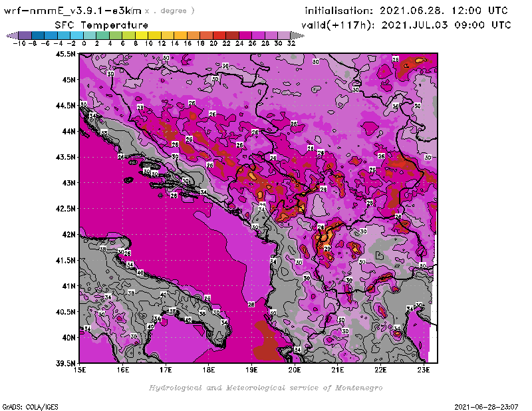Viewport: 532px width, 411px height.
Task: Click the legend swatch between -10 and -8
Action: pyautogui.click(x=25, y=36)
